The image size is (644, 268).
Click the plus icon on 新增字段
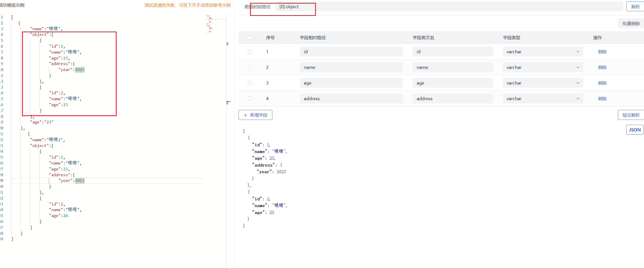pyautogui.click(x=245, y=115)
